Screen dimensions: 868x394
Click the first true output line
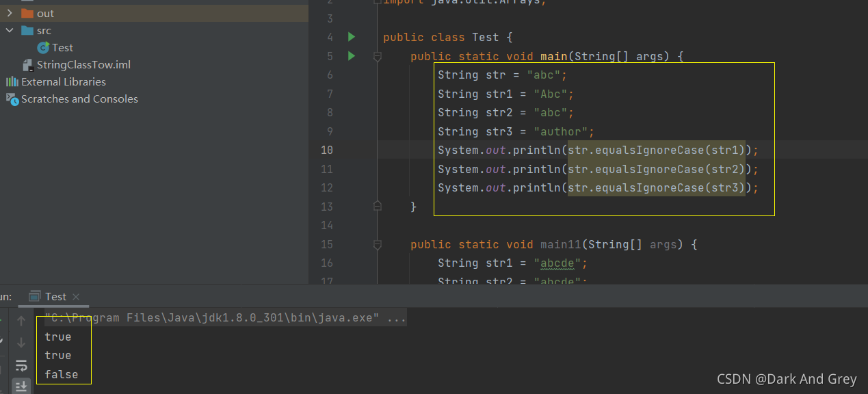[x=58, y=337]
